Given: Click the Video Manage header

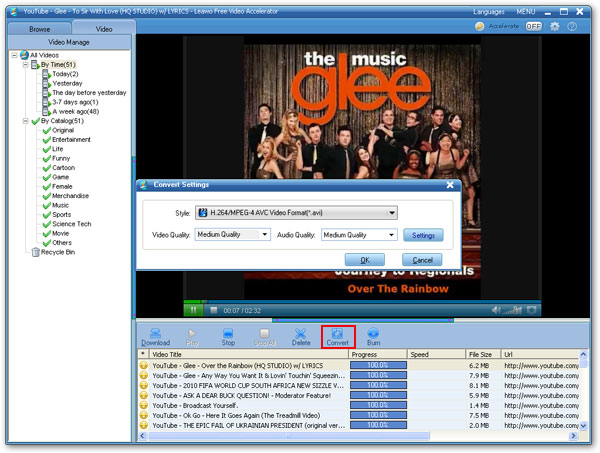Looking at the screenshot, I should (x=69, y=42).
